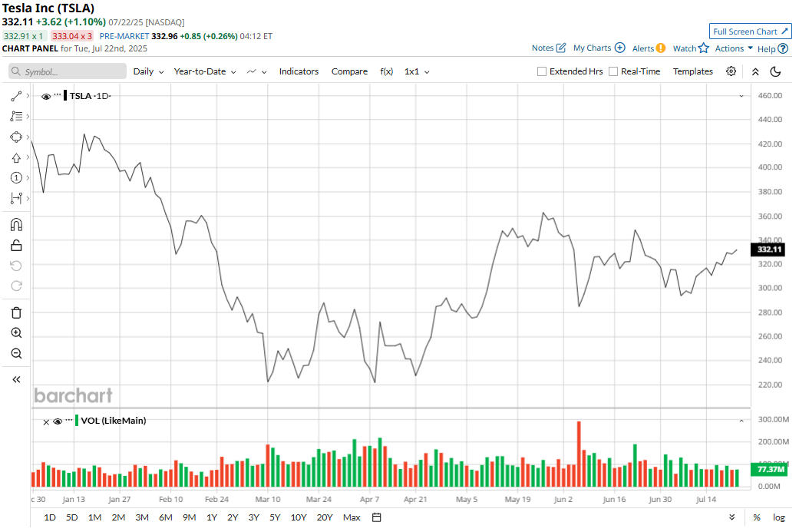This screenshot has height=532, width=809.
Task: Open the f(x) expressions menu
Action: (386, 71)
